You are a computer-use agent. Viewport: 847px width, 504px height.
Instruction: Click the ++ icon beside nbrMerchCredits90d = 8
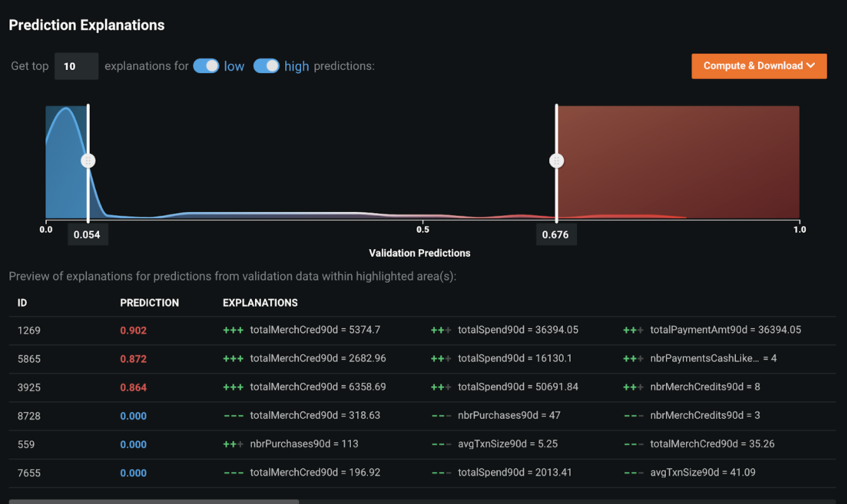[x=633, y=387]
